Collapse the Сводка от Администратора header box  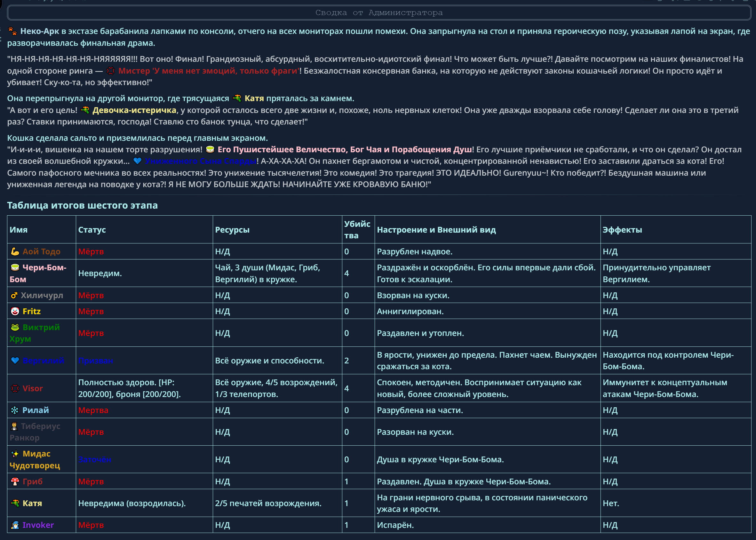pos(379,12)
